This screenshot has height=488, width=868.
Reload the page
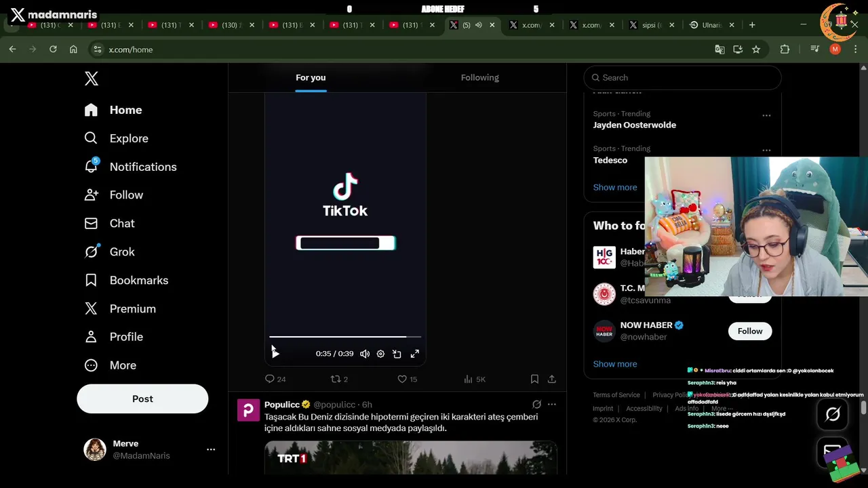pos(53,49)
